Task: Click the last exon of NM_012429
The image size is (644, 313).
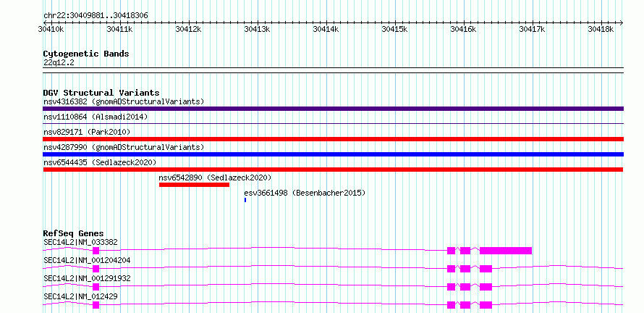Action: (486, 305)
